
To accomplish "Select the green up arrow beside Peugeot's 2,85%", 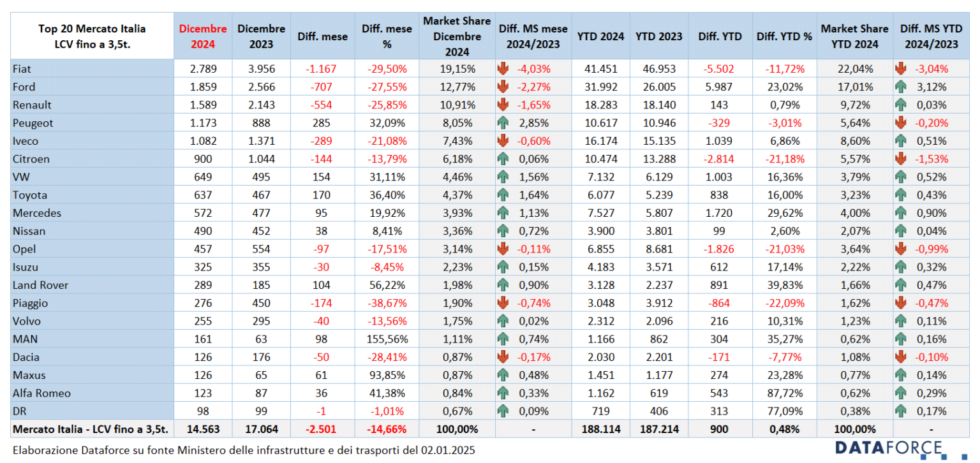I will [503, 123].
